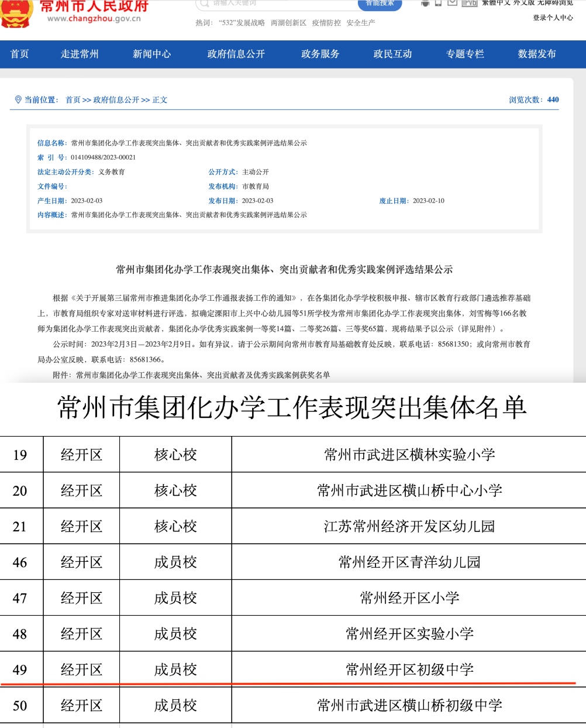Open the hot word "532"发展战略
Screen dimensions: 586x728
pyautogui.click(x=242, y=23)
